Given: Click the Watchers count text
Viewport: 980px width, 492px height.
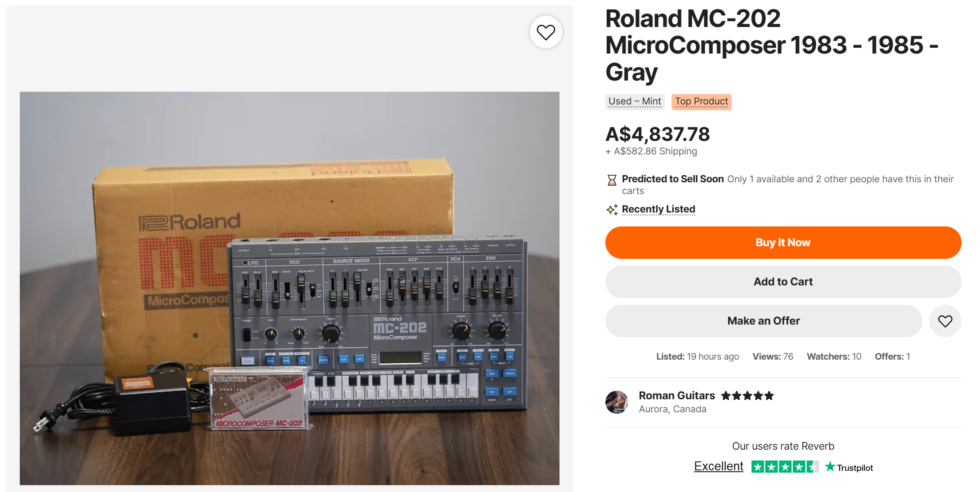Looking at the screenshot, I should [833, 357].
